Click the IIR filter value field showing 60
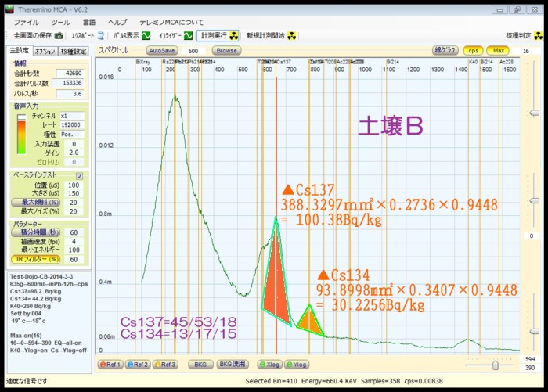This screenshot has width=548, height=392. 74,259
